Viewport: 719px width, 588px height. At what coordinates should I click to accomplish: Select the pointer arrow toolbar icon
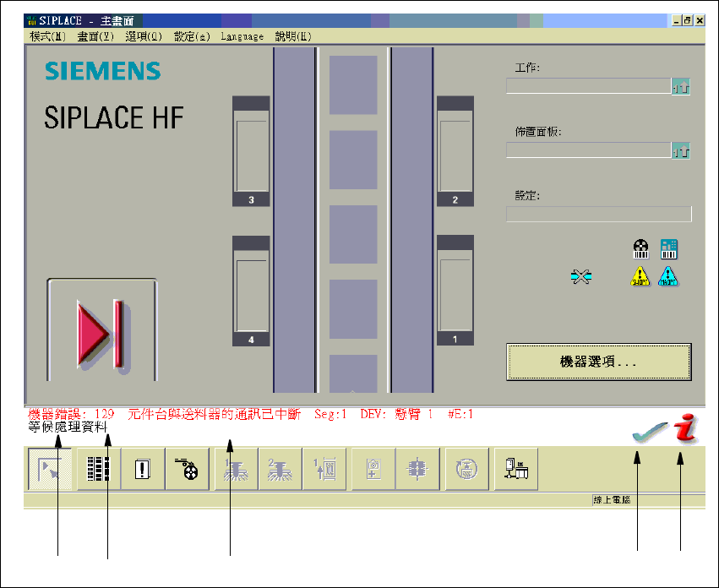50,469
